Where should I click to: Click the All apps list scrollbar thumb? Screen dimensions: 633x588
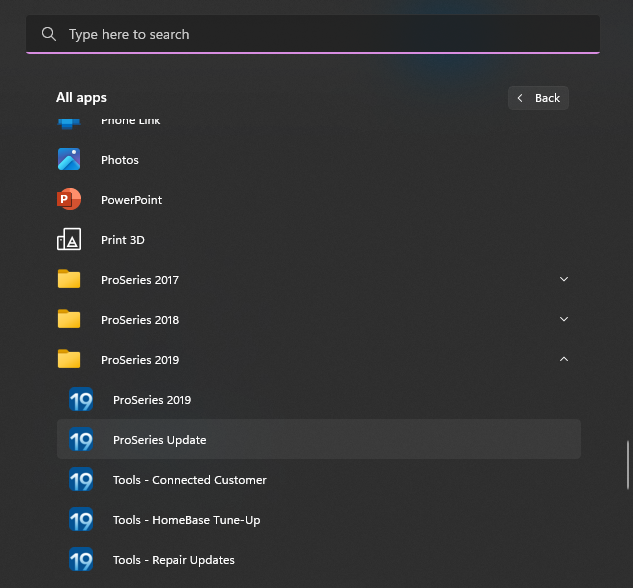pyautogui.click(x=628, y=463)
